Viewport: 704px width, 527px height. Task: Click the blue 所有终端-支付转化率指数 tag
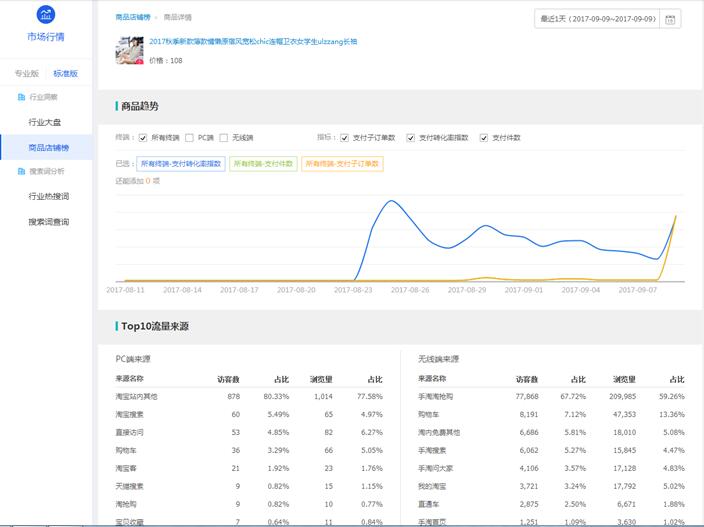click(181, 164)
